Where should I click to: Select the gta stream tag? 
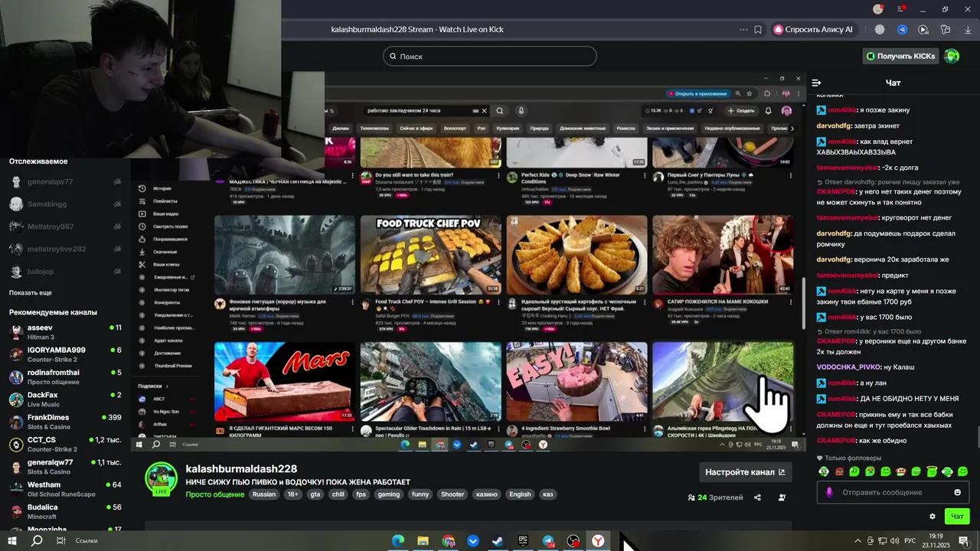click(x=315, y=494)
